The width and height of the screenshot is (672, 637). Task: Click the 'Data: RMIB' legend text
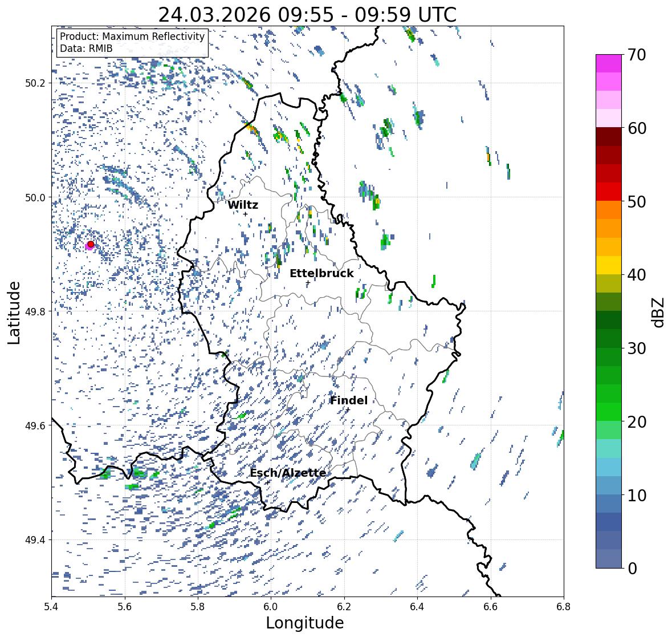(x=86, y=48)
